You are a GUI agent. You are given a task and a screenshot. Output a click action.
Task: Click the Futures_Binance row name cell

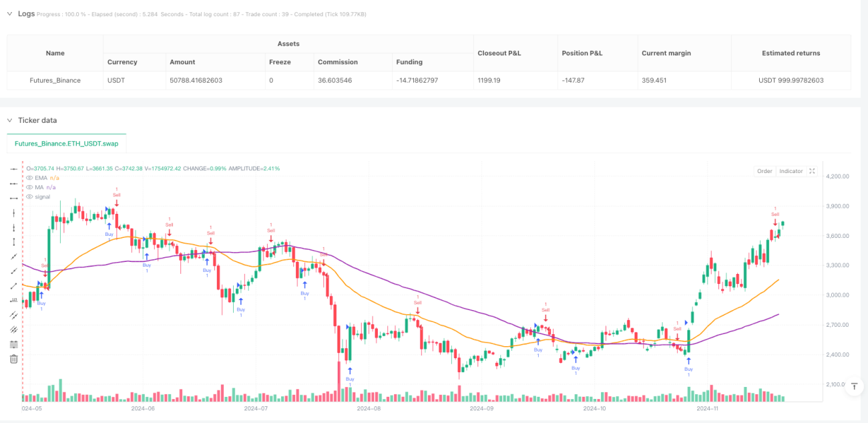(55, 80)
